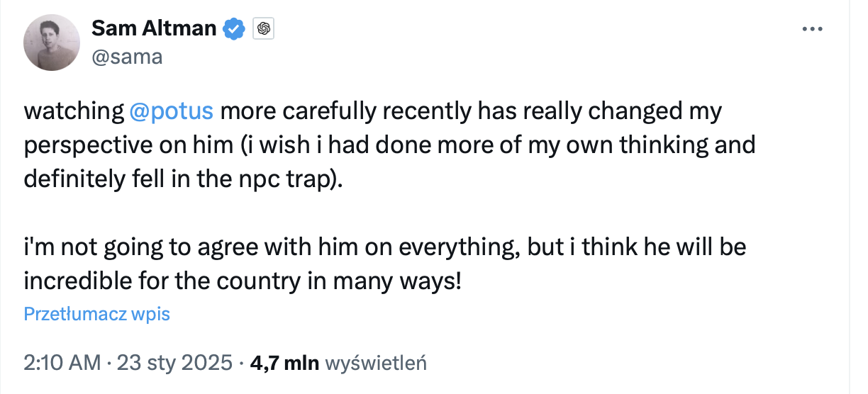
Task: Click the line starting "i'm not going to agree"
Action: [x=384, y=247]
